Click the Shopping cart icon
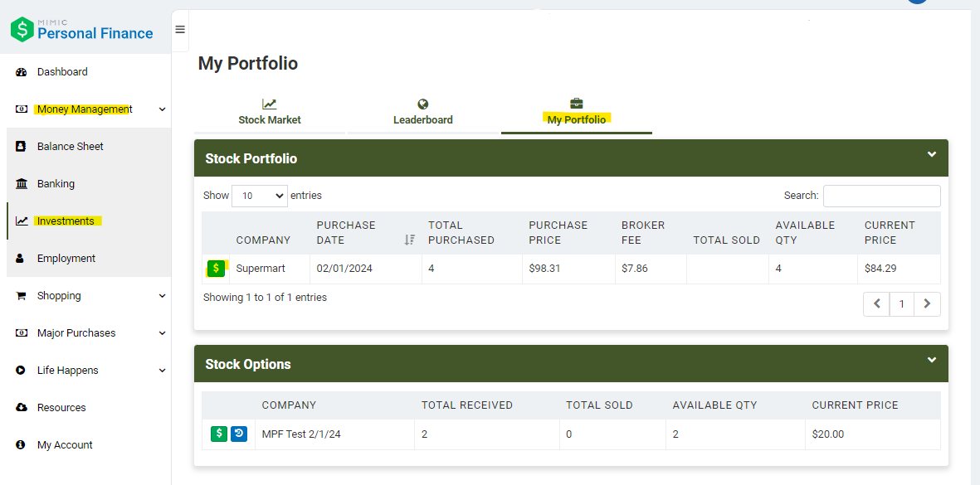The height and width of the screenshot is (485, 980). [x=22, y=296]
